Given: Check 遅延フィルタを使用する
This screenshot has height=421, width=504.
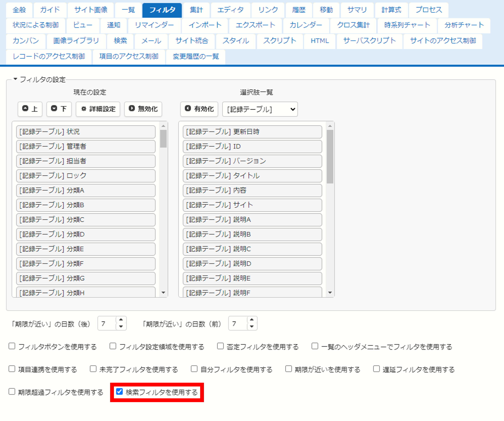Looking at the screenshot, I should [376, 369].
